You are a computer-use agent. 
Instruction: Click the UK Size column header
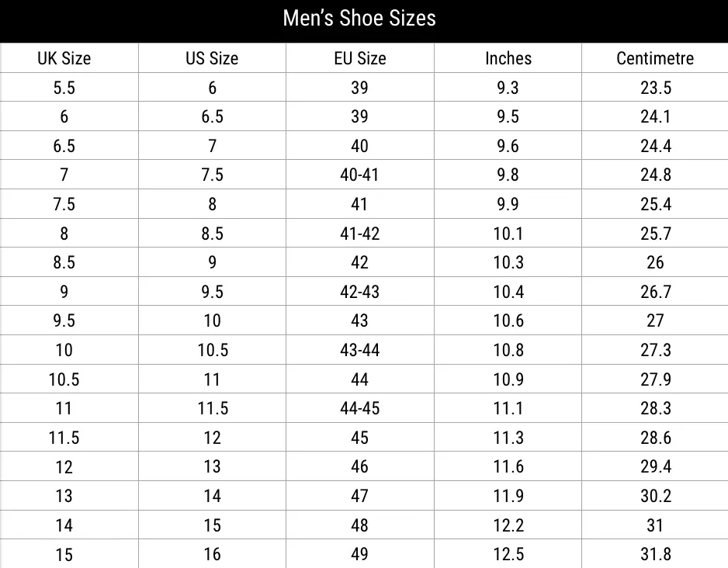(x=64, y=58)
